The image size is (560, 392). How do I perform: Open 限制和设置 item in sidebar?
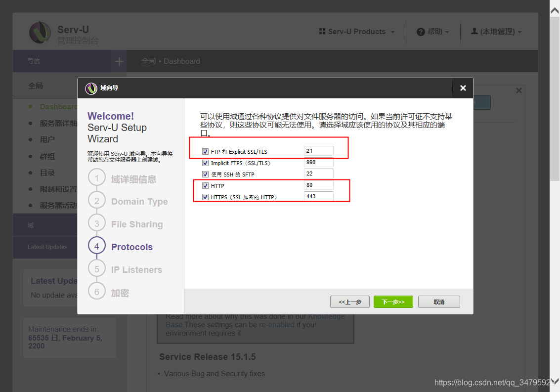click(58, 189)
